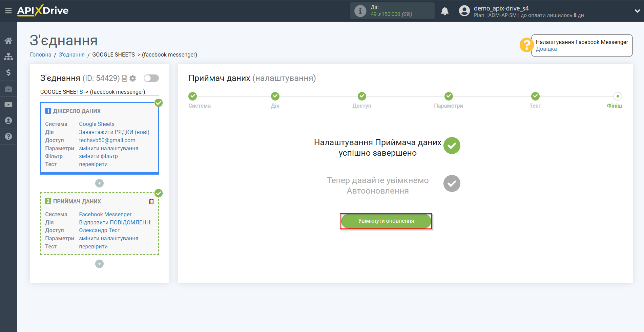Click the actions counter 49 з 150'000
This screenshot has width=644, height=332.
[x=391, y=14]
